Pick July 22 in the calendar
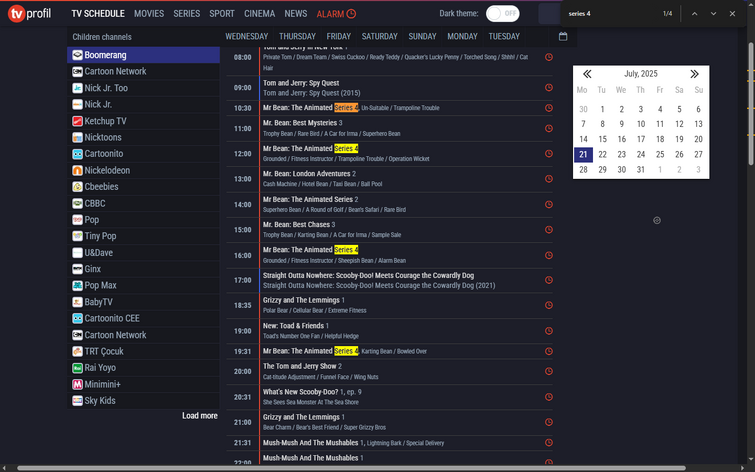755x472 pixels. pyautogui.click(x=602, y=155)
